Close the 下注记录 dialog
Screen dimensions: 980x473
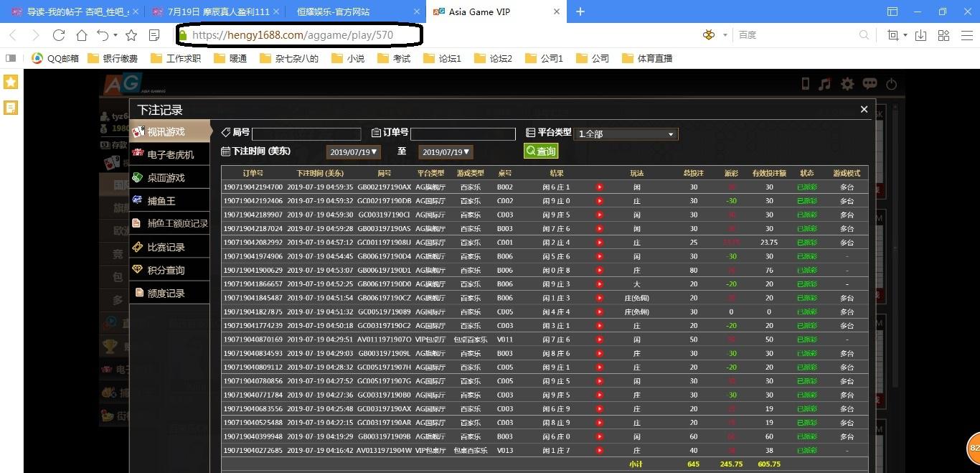tap(864, 110)
